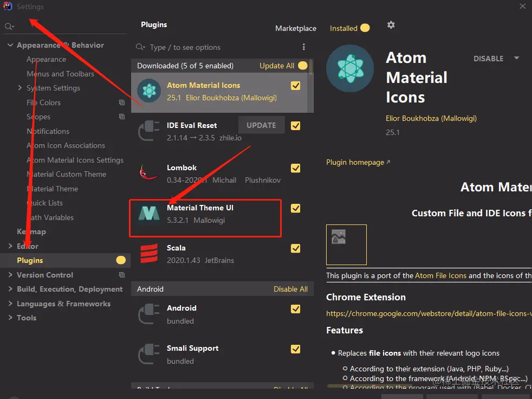
Task: Click the Atom Material Icons plugin logo
Action: coord(149,91)
